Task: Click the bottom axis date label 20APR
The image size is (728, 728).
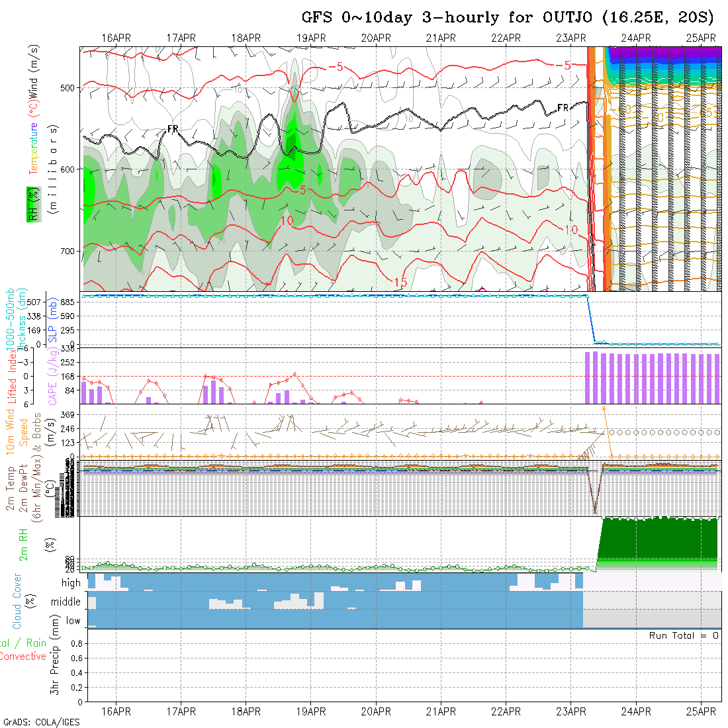Action: point(376,711)
